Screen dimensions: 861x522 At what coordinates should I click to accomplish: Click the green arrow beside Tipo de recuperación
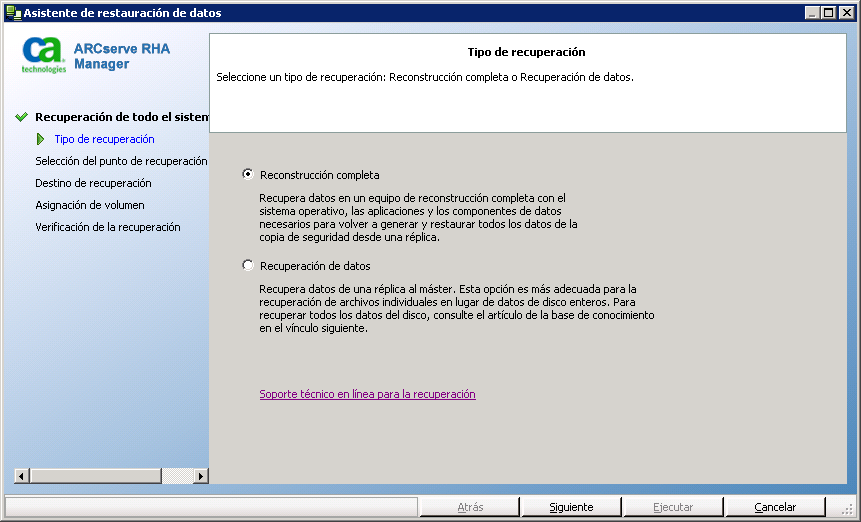tap(40, 139)
